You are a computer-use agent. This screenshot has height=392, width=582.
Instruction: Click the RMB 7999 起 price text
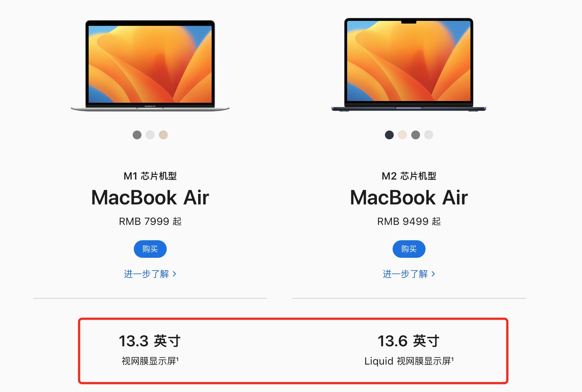150,221
